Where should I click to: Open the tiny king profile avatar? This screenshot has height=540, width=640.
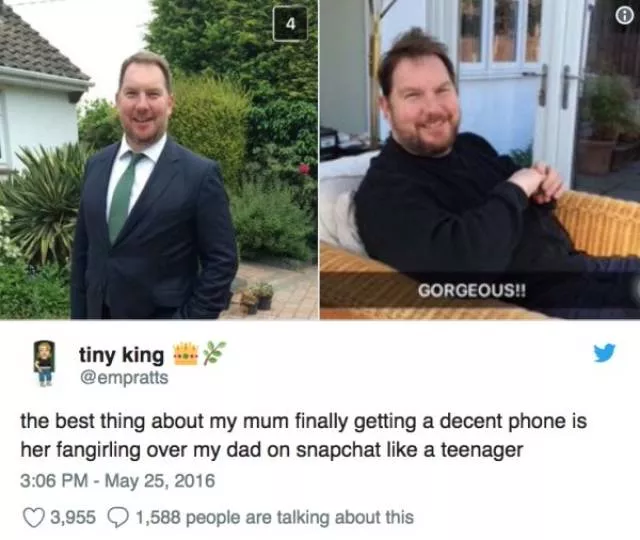click(44, 363)
